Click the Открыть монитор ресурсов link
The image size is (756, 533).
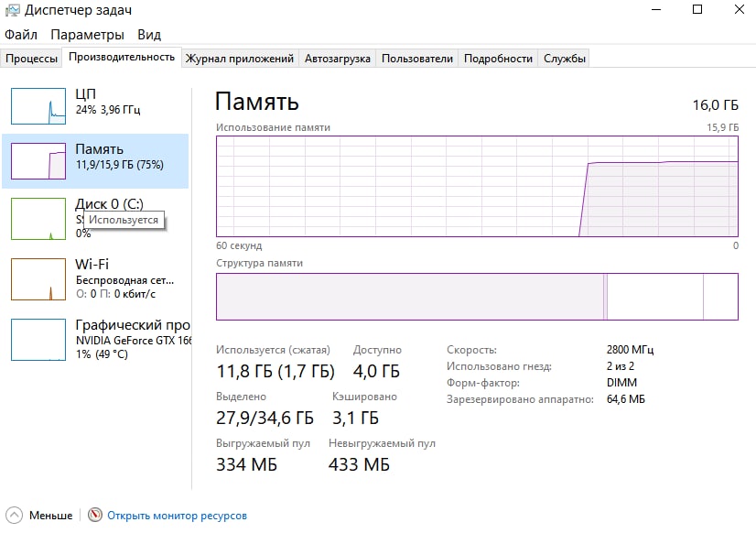pyautogui.click(x=177, y=516)
